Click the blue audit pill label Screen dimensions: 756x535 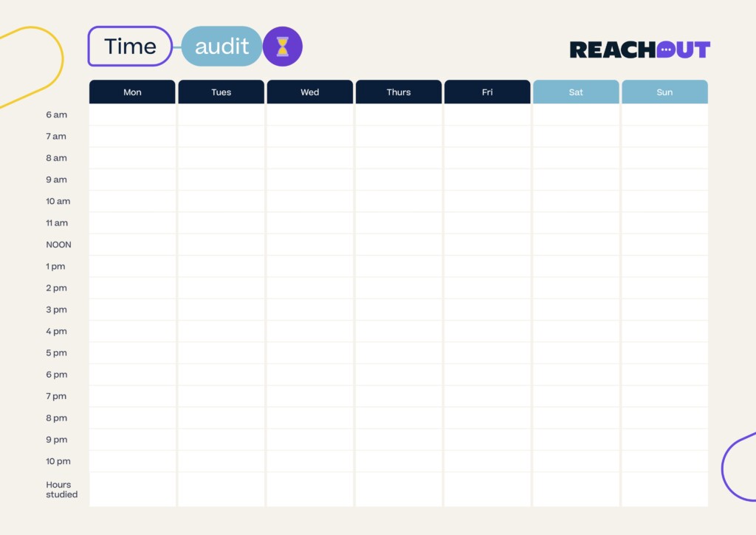(x=221, y=47)
